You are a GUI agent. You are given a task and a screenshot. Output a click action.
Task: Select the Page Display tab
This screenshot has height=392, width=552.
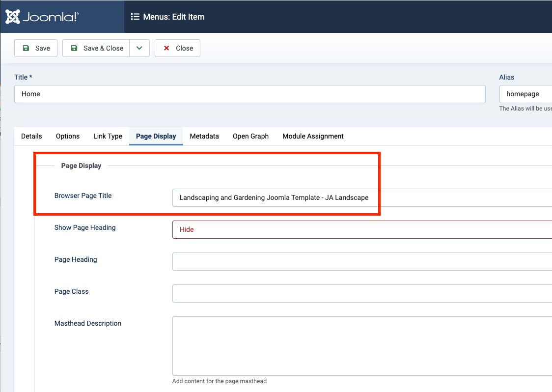click(x=156, y=136)
